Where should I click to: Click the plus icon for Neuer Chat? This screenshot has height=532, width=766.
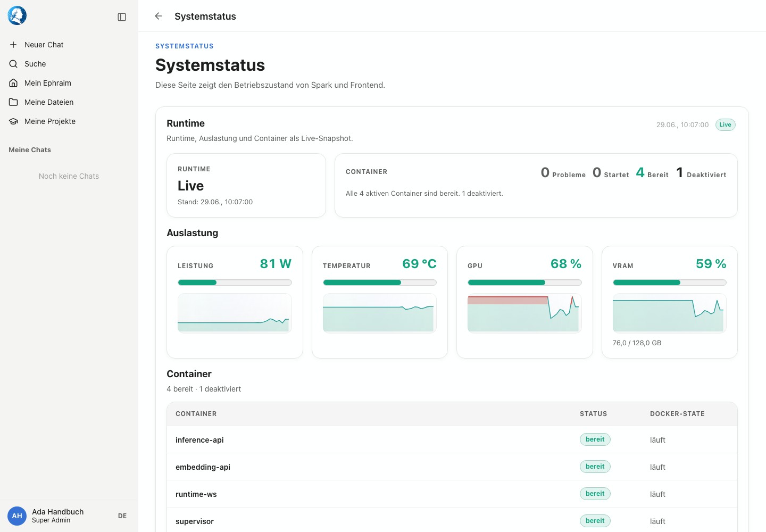point(13,45)
